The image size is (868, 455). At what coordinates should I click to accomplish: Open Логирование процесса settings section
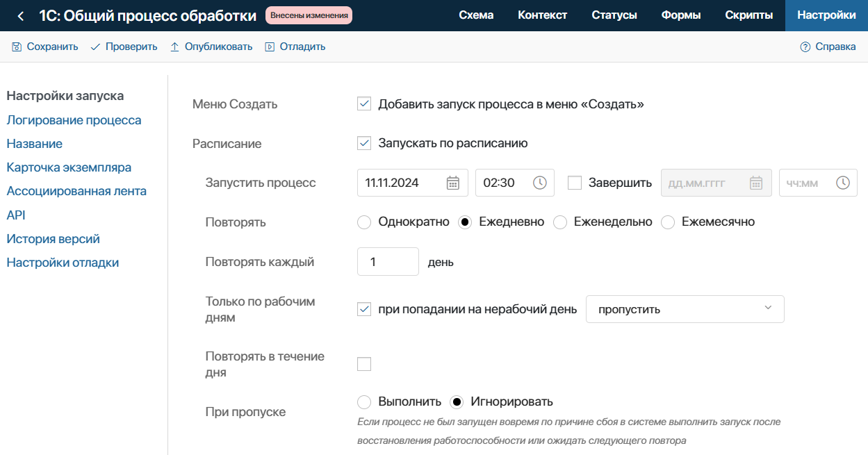click(74, 120)
